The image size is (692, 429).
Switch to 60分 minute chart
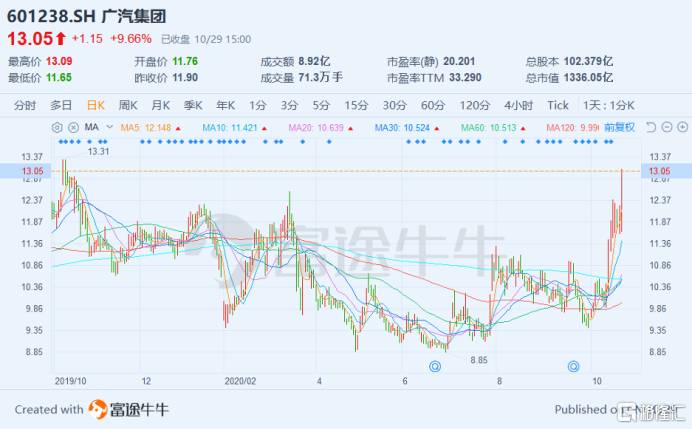tap(433, 105)
